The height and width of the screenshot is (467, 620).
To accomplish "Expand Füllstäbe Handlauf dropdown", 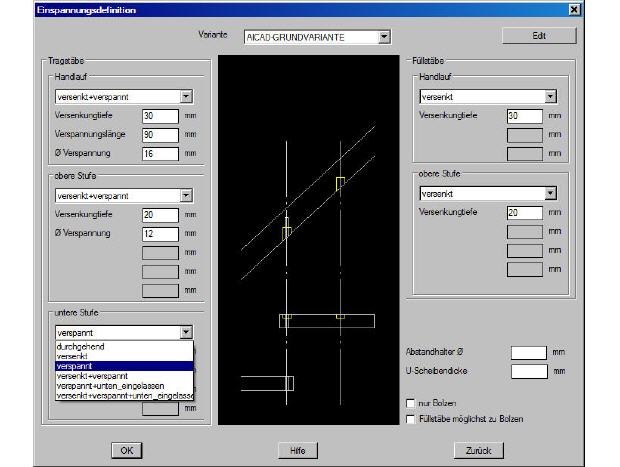I will coord(550,97).
